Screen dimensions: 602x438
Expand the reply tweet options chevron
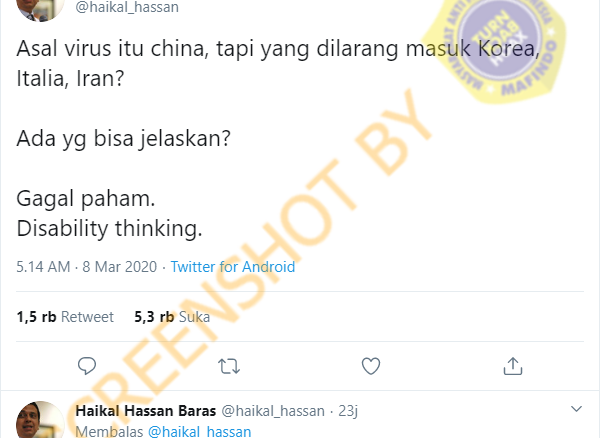(576, 409)
